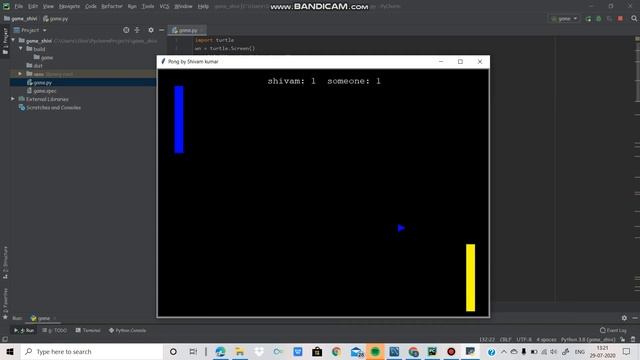Viewport: 640px width, 360px height.
Task: Open the Refactor menu
Action: (112, 6)
